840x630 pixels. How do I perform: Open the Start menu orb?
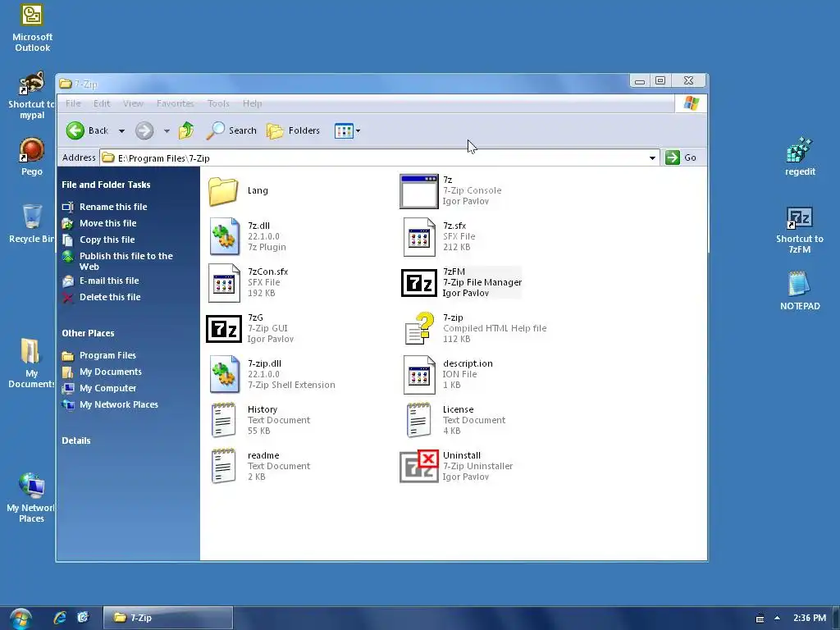coord(21,619)
